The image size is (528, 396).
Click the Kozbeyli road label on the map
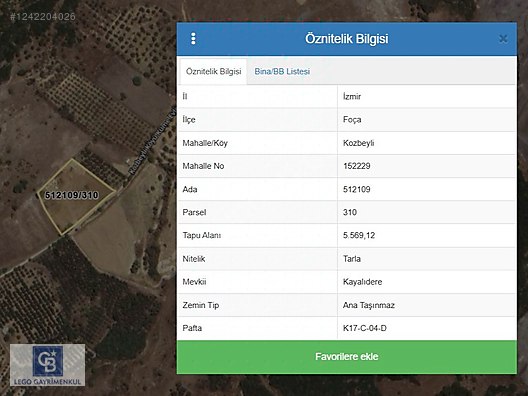point(152,141)
